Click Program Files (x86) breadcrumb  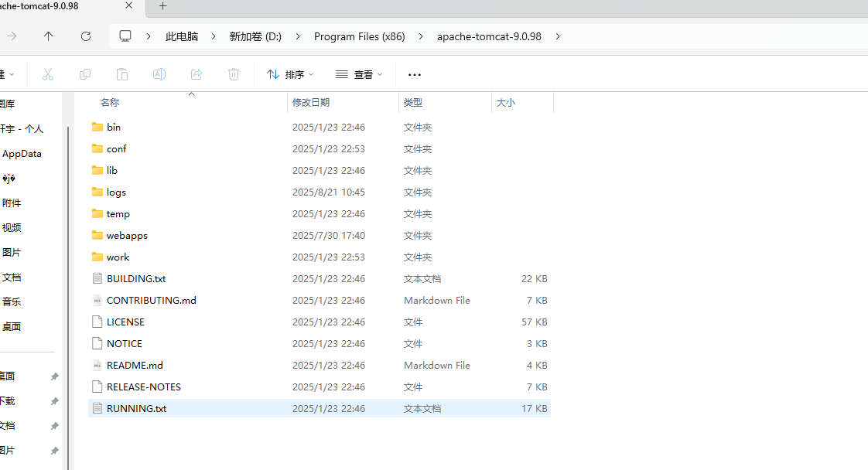click(x=359, y=36)
